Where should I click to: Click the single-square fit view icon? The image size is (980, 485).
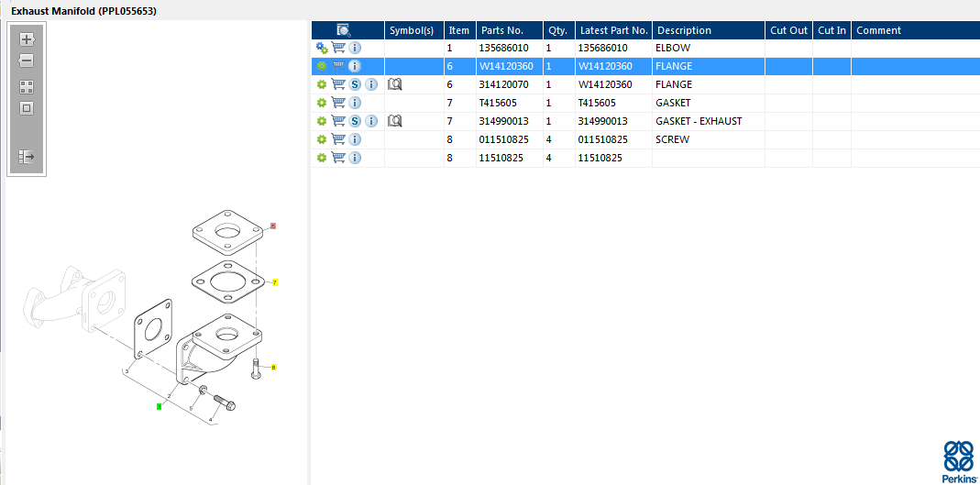click(x=27, y=108)
